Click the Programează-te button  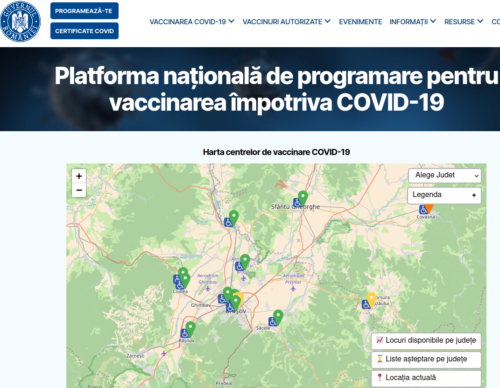click(x=84, y=11)
